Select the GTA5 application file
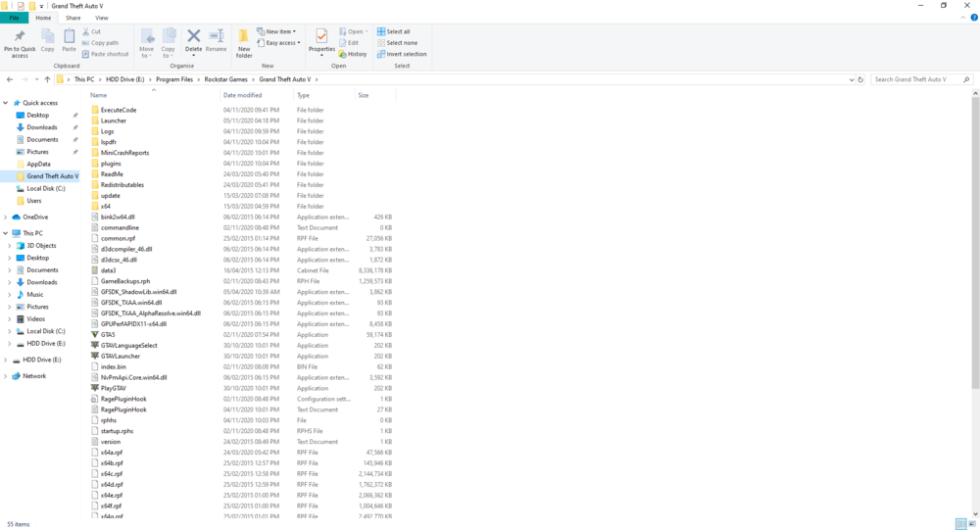Image resolution: width=980 pixels, height=530 pixels. 108,335
